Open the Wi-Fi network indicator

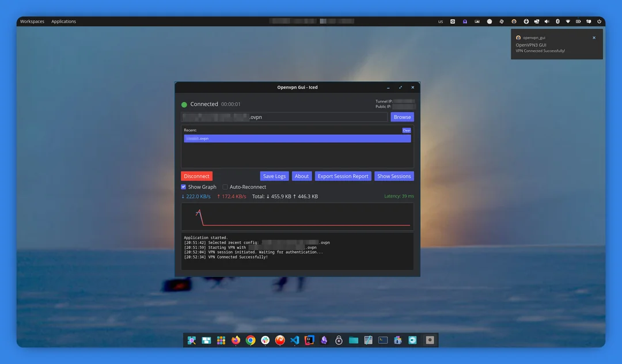click(x=568, y=21)
